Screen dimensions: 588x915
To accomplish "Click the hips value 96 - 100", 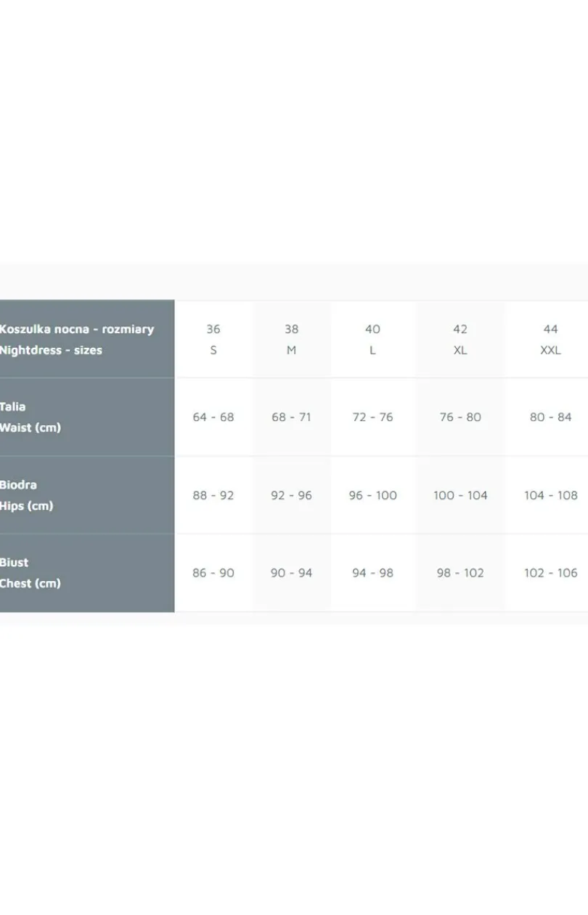I will pyautogui.click(x=372, y=495).
